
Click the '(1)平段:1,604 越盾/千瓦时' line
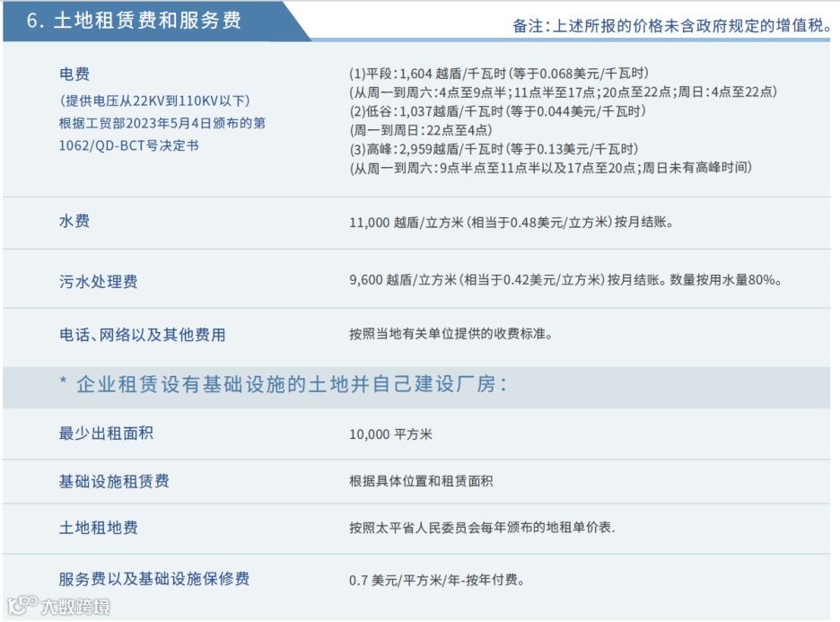click(499, 74)
